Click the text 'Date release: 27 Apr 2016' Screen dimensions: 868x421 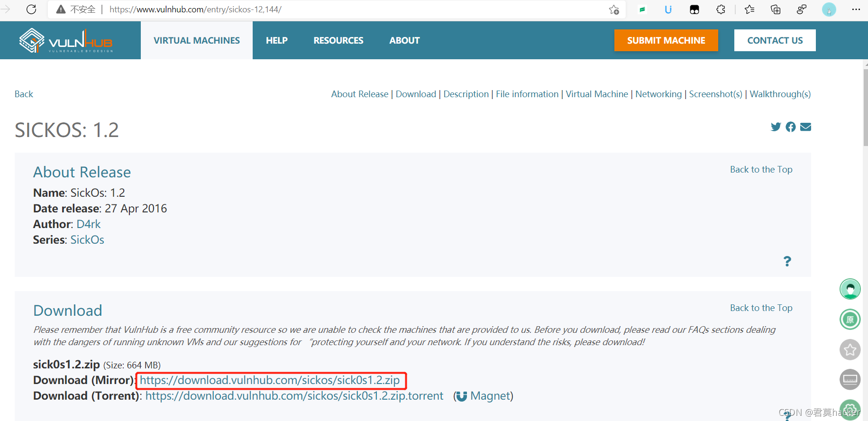pyautogui.click(x=100, y=208)
